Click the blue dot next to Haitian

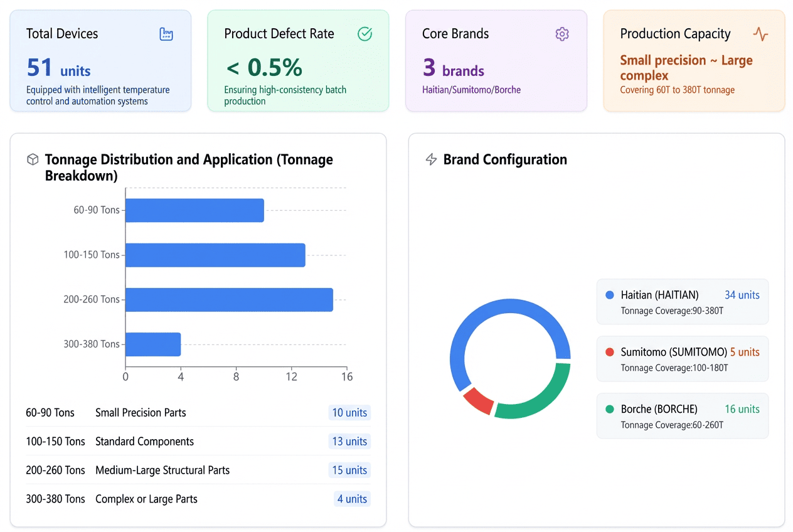coord(610,295)
